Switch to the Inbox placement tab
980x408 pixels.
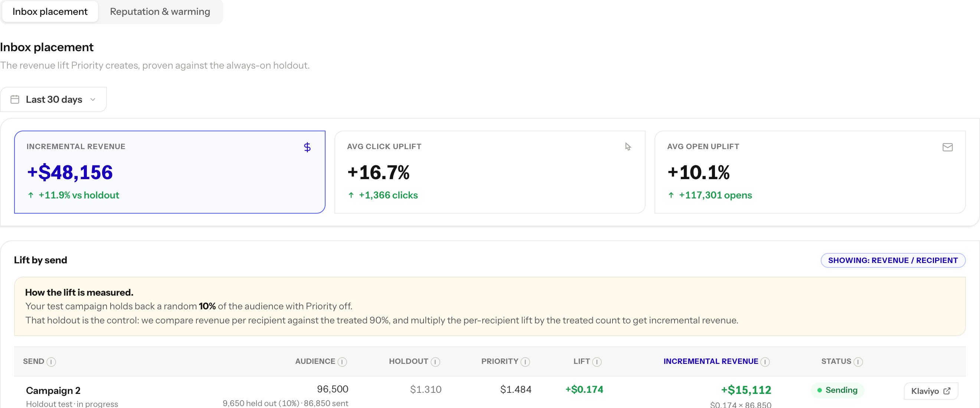pyautogui.click(x=50, y=11)
